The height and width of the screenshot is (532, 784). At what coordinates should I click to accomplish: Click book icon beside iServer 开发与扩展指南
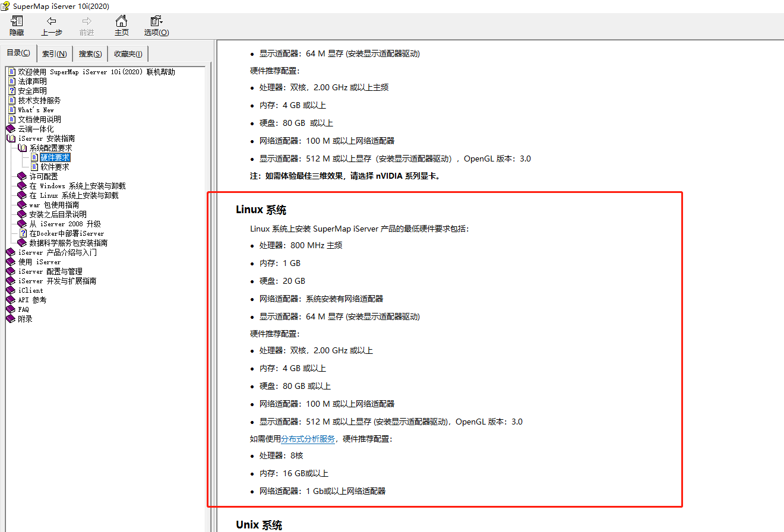(x=11, y=281)
